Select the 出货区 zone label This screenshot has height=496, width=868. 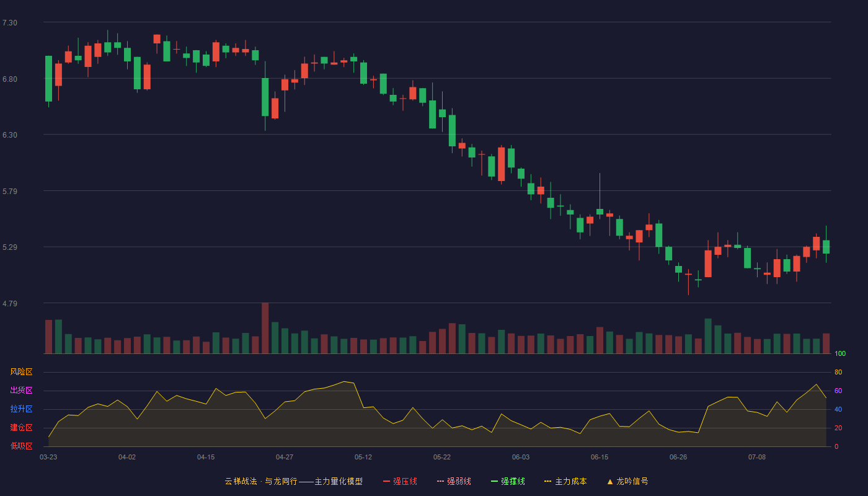pos(21,391)
